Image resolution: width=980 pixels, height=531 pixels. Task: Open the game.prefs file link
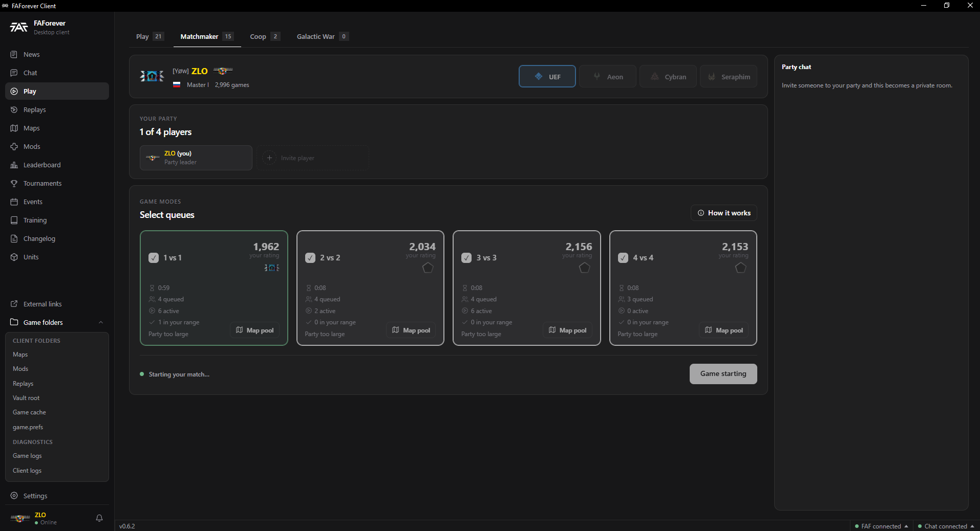click(x=28, y=427)
